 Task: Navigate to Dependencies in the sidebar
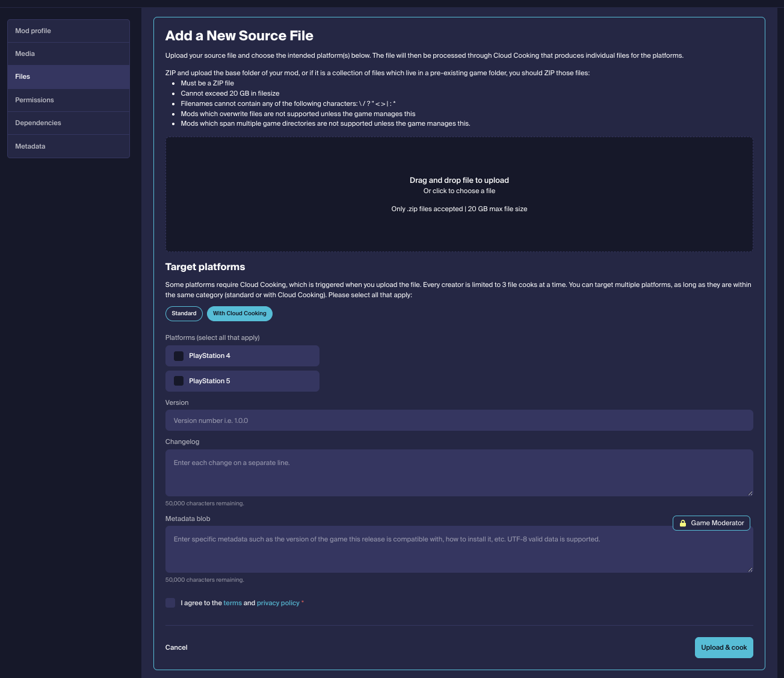click(69, 123)
